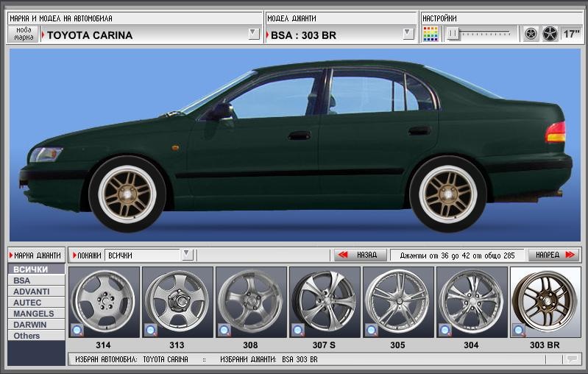The height and width of the screenshot is (374, 588).
Task: Click the magnifier icon on wheel 307 S
Action: click(298, 330)
